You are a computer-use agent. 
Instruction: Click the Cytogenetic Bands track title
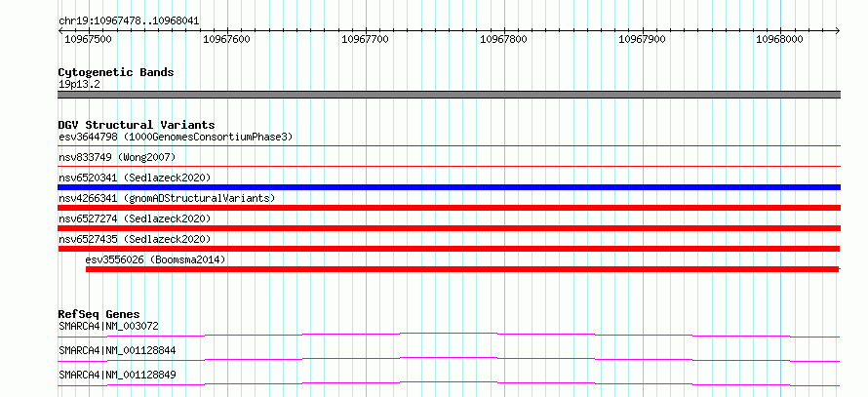(116, 72)
